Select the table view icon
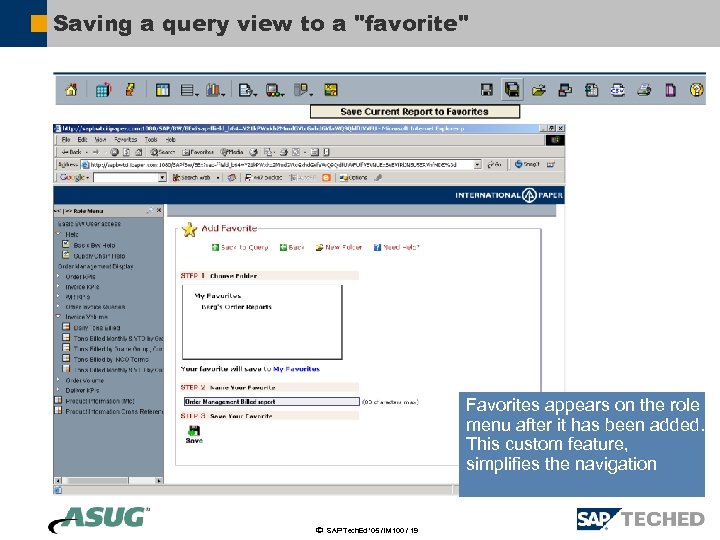 coord(163,90)
